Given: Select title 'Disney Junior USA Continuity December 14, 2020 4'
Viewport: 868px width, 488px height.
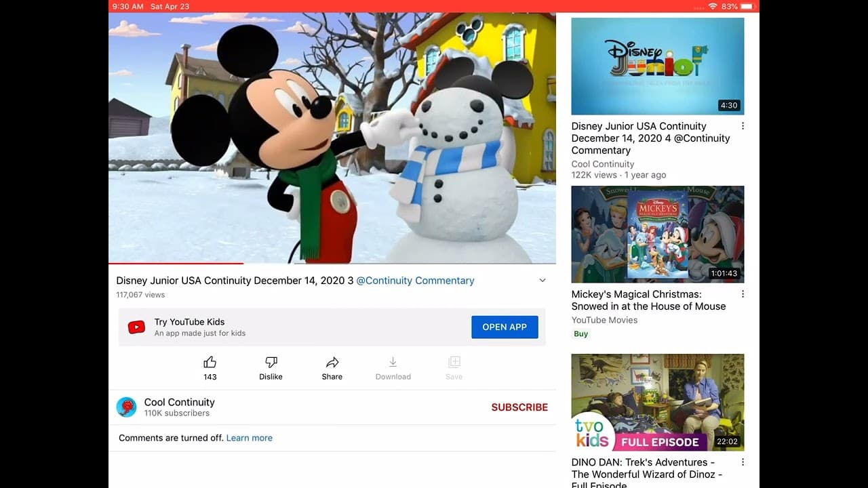Looking at the screenshot, I should (x=651, y=138).
